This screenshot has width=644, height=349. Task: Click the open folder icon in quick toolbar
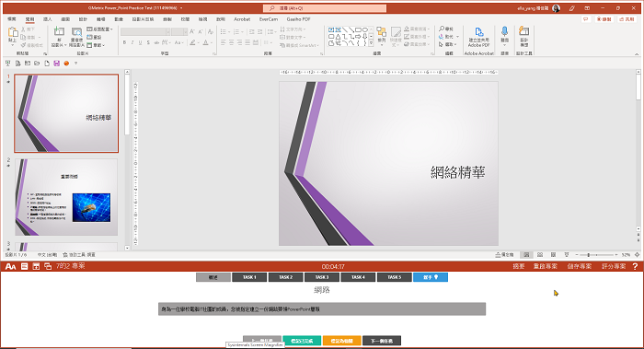pyautogui.click(x=37, y=64)
